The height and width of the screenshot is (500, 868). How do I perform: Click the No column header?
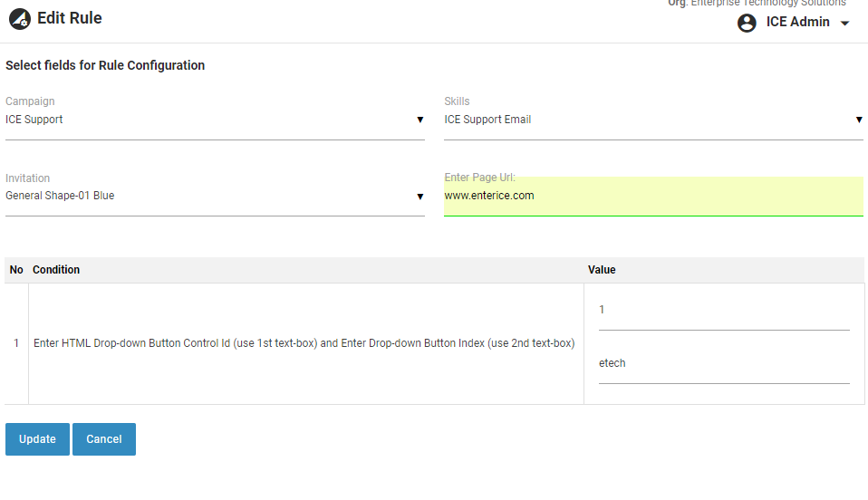pos(16,270)
